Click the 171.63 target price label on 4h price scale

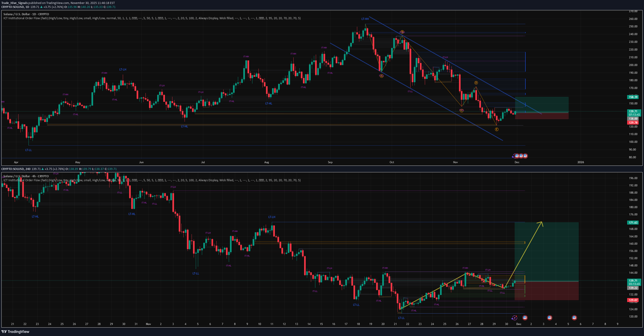coord(633,222)
